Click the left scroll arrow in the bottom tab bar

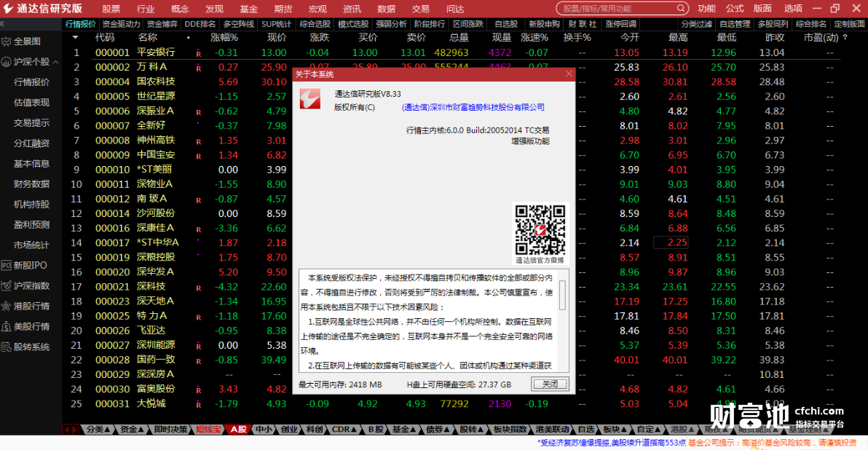(67, 430)
